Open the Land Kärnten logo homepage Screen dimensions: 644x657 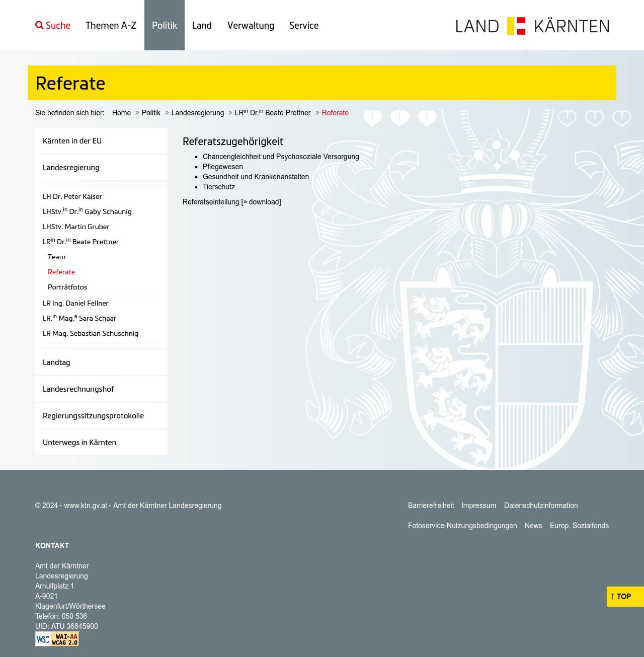coord(532,26)
